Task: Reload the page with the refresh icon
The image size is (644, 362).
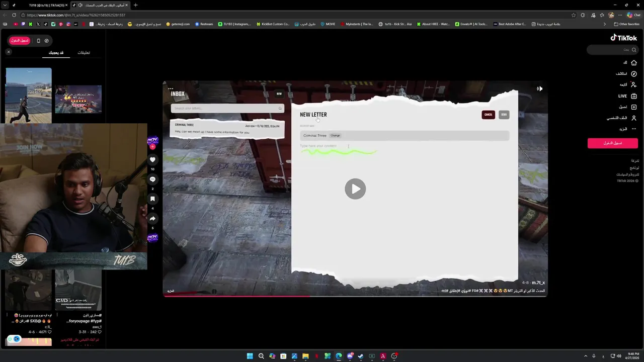Action: [14, 15]
